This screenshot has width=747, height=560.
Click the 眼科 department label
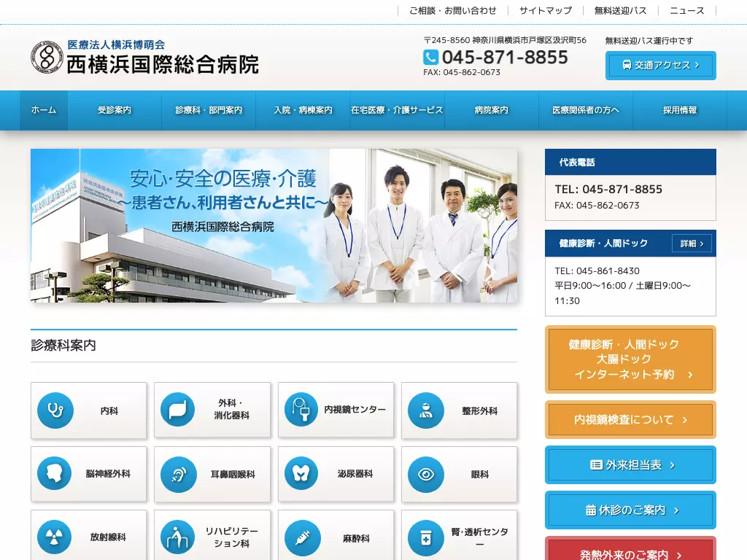pos(480,474)
